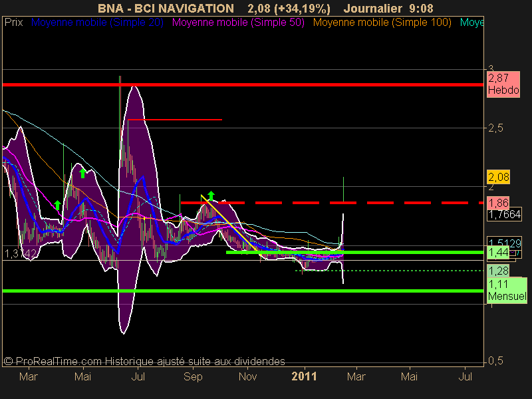Click the green up-arrow signal near May

tap(82, 174)
